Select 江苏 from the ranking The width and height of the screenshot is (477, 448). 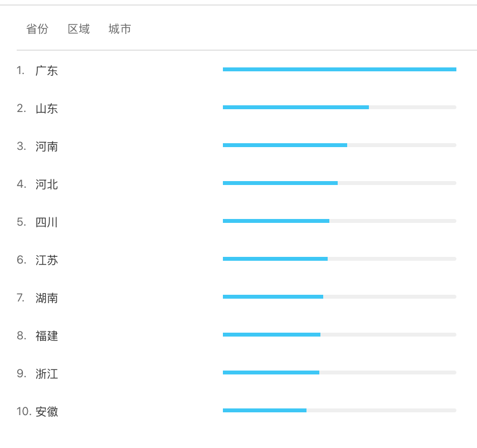click(x=47, y=260)
